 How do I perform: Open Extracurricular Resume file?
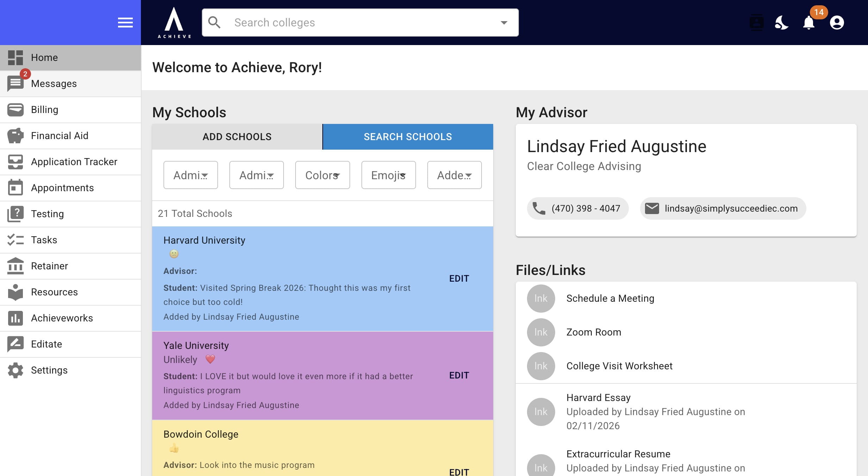click(x=618, y=454)
